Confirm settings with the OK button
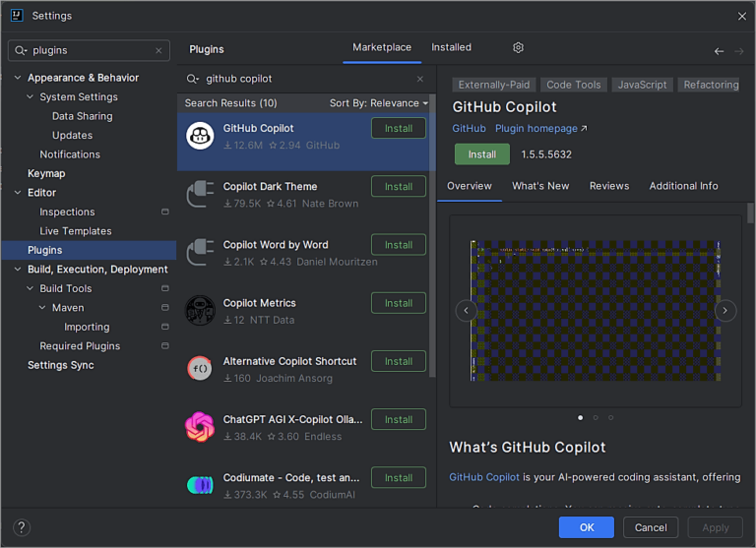The height and width of the screenshot is (548, 756). [x=587, y=527]
